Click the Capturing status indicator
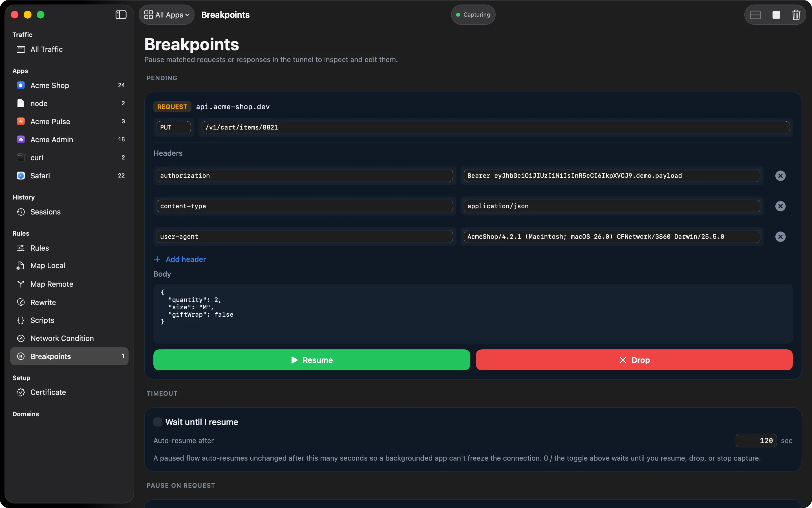812x508 pixels. tap(473, 15)
